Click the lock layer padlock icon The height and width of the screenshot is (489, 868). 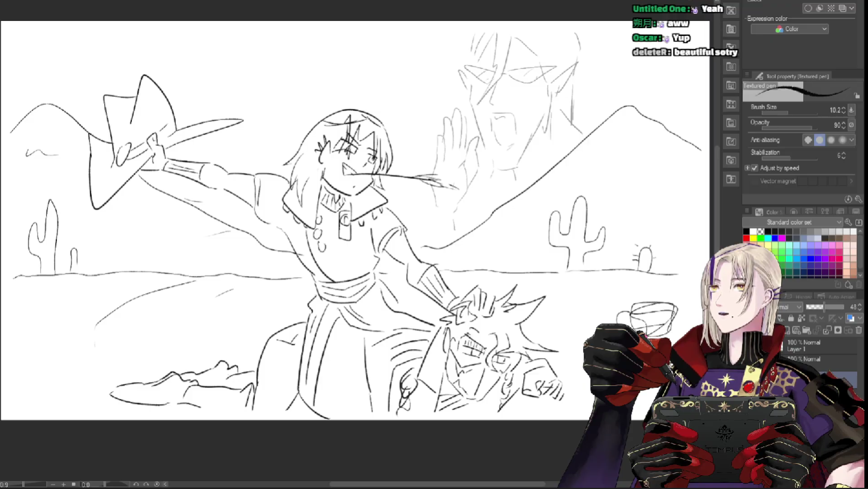791,319
